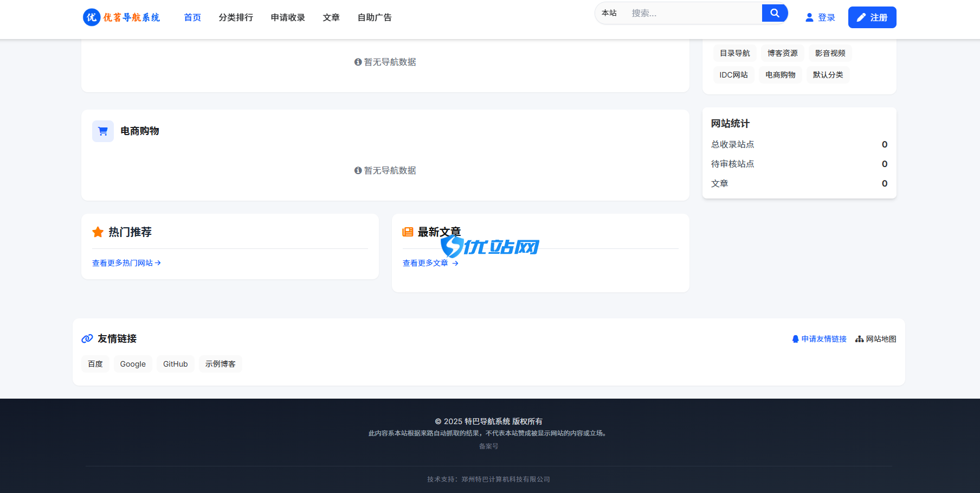The image size is (980, 493).
Task: Click the 网站统计 heading
Action: 730,124
